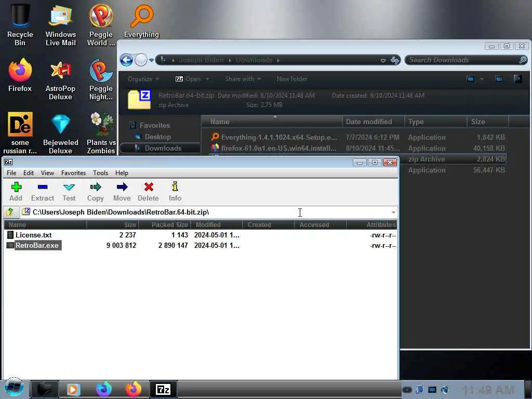Select Everything-1.4.1.1024.x64-Setup file in Explorer
The width and height of the screenshot is (532, 399).
pyautogui.click(x=274, y=137)
